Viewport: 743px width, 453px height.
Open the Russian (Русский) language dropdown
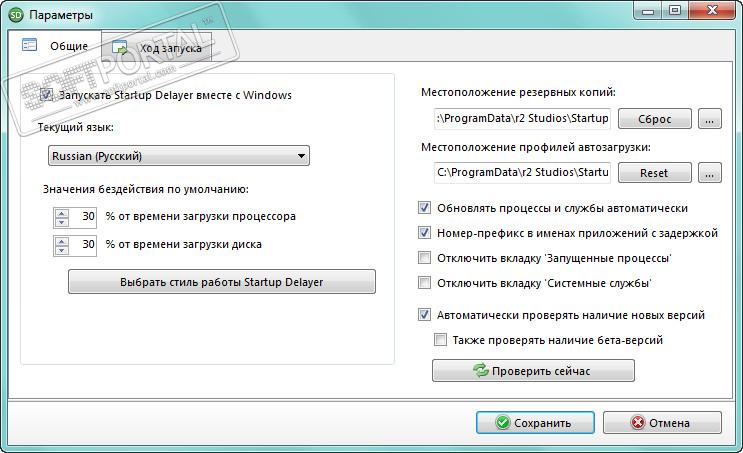coord(179,156)
